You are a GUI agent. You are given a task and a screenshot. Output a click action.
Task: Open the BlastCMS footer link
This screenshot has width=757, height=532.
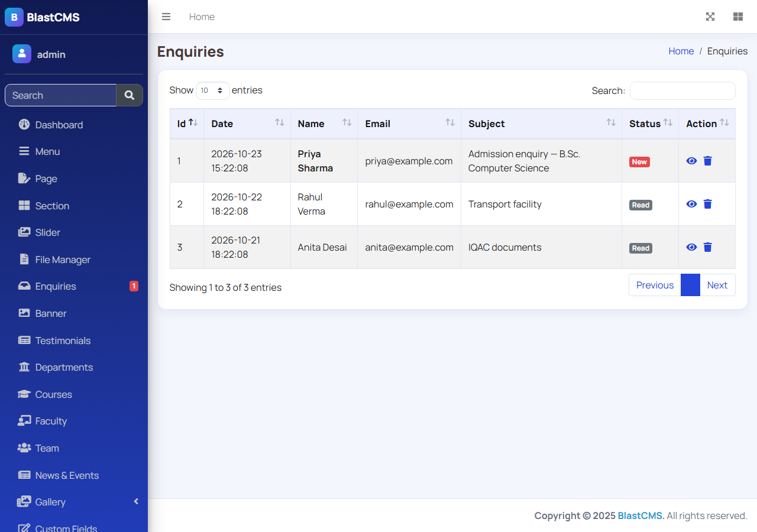[641, 515]
